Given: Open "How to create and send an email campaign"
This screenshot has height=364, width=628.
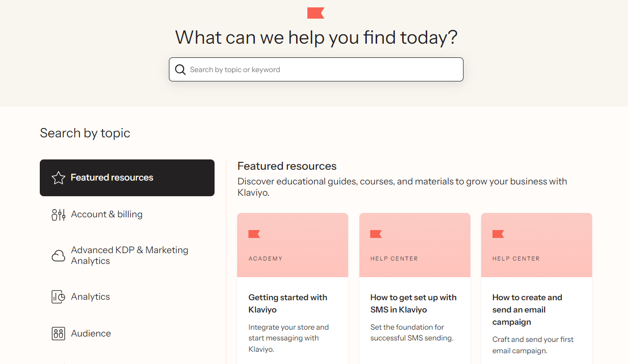Looking at the screenshot, I should (527, 310).
